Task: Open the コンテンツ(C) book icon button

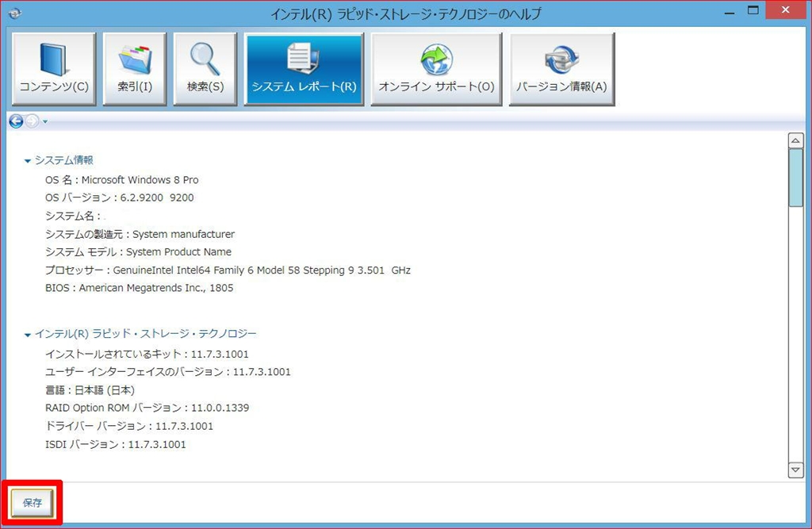Action: pyautogui.click(x=54, y=70)
